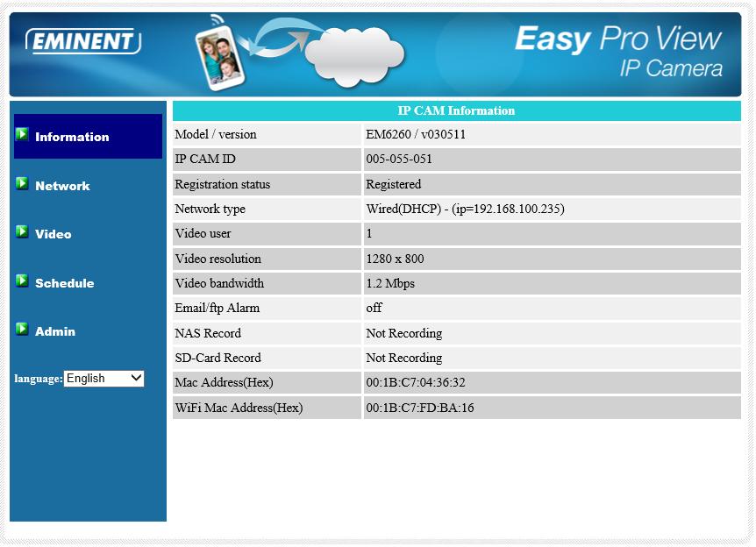Screen dimensions: 756x547
Task: Open the Video settings menu
Action: pos(53,234)
